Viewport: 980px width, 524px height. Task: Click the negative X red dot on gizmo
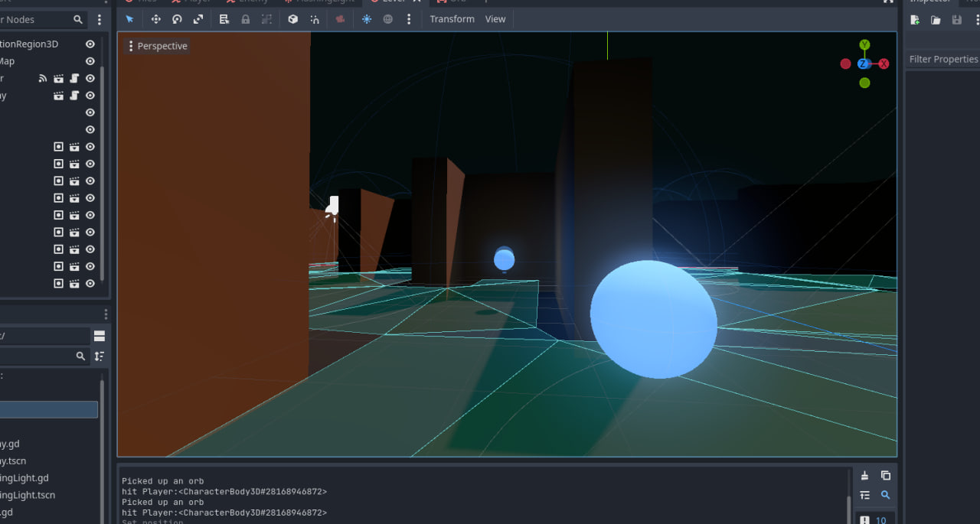[845, 64]
